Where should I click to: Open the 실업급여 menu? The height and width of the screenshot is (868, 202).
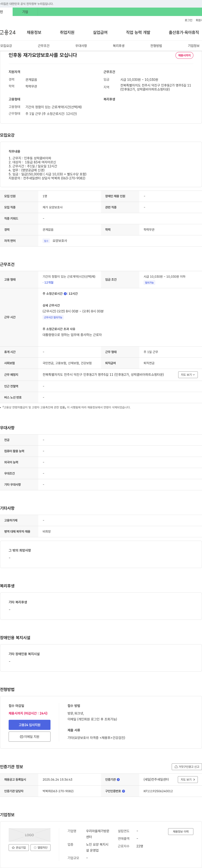pyautogui.click(x=100, y=32)
